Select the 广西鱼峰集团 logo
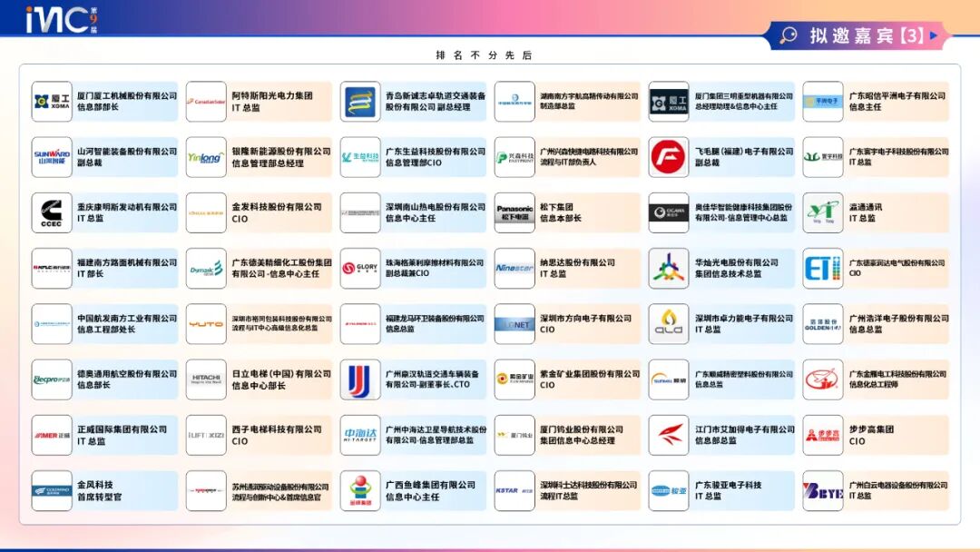This screenshot has height=552, width=980. coord(360,491)
